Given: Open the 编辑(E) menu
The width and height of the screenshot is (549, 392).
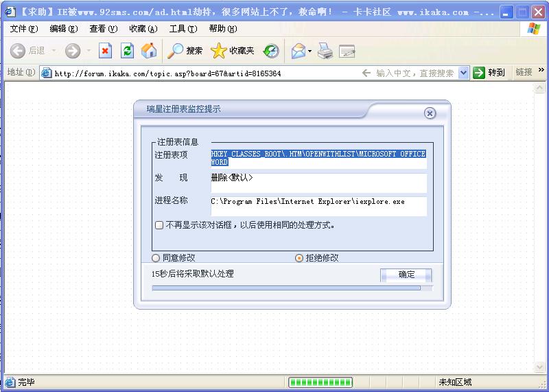Looking at the screenshot, I should click(63, 29).
